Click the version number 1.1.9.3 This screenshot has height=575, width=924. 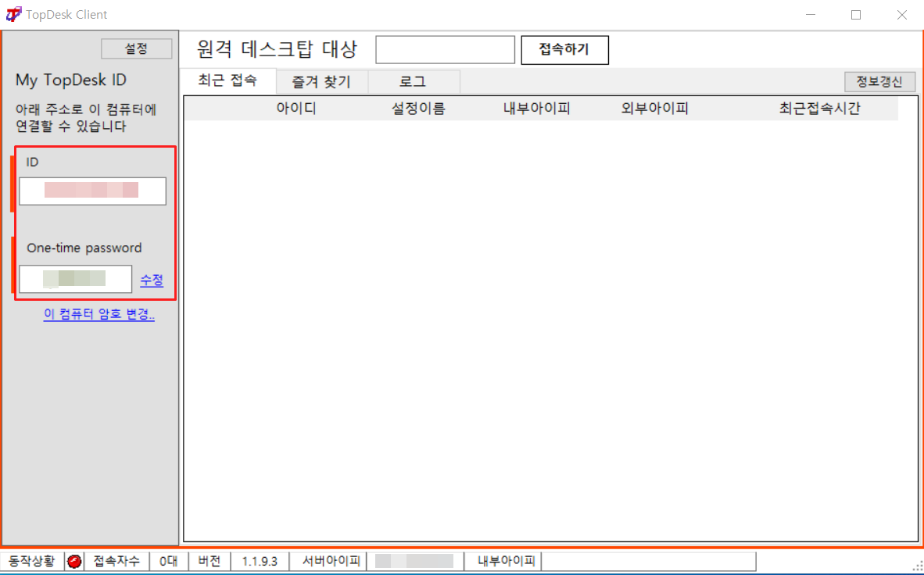(260, 561)
